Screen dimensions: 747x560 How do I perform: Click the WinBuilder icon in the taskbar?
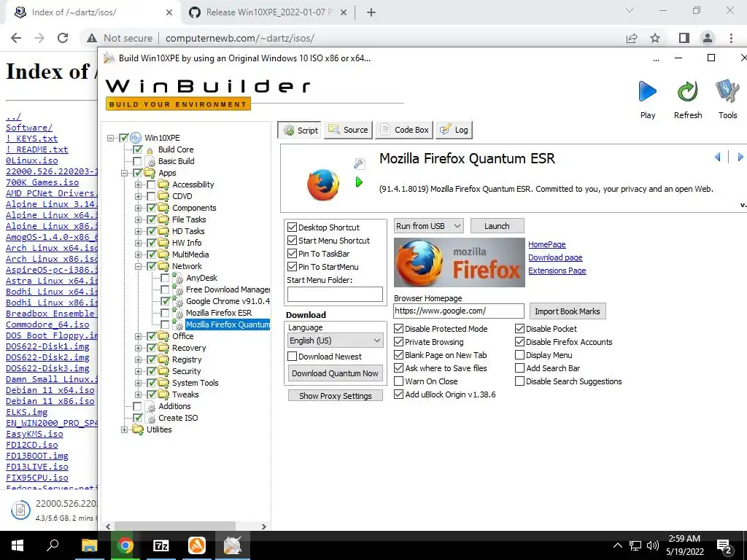233,545
